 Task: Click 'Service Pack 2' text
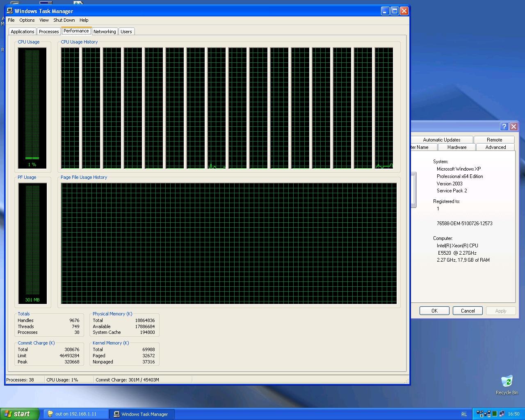[x=452, y=191]
